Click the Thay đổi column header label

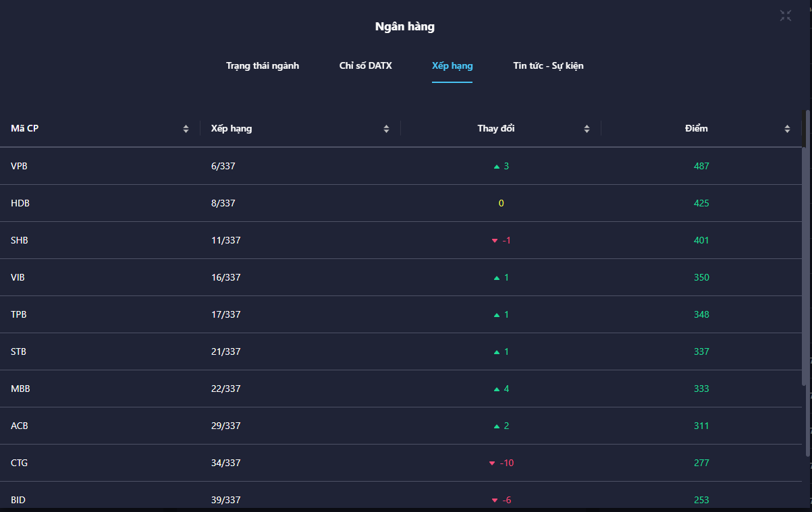pyautogui.click(x=496, y=128)
